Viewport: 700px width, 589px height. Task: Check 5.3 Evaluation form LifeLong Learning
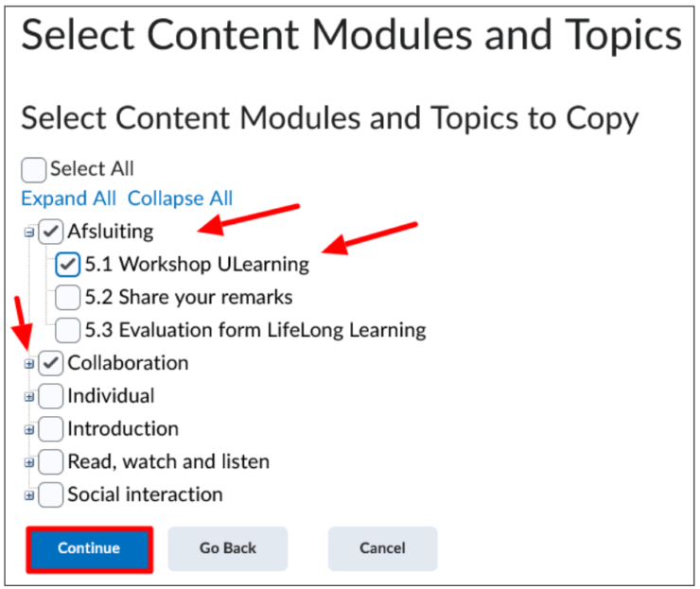tap(68, 330)
